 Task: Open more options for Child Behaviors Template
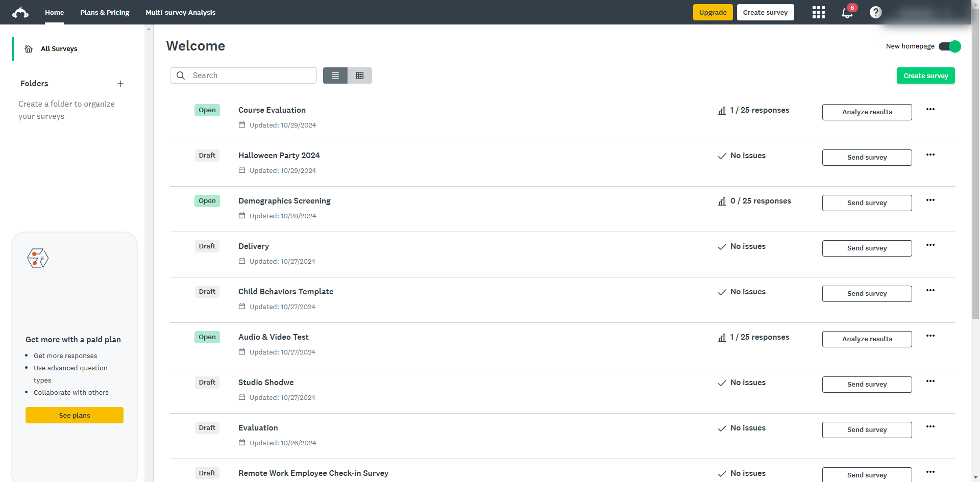click(930, 290)
